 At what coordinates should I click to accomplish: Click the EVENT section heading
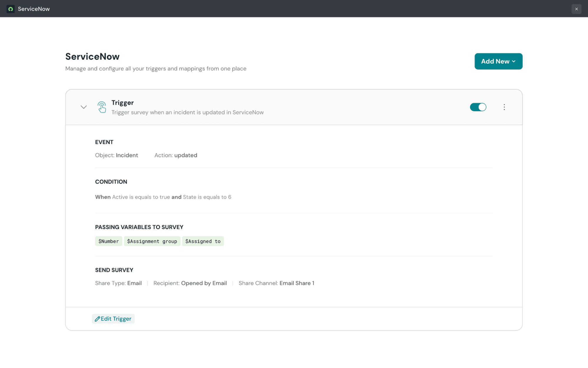(104, 142)
